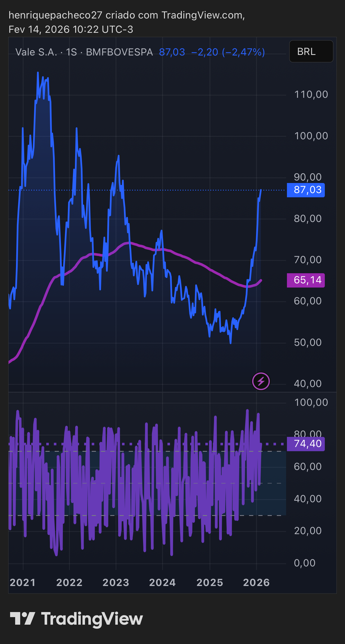Viewport: 345px width, 644px height.
Task: Click the 50,00 price axis label
Action: click(x=308, y=342)
